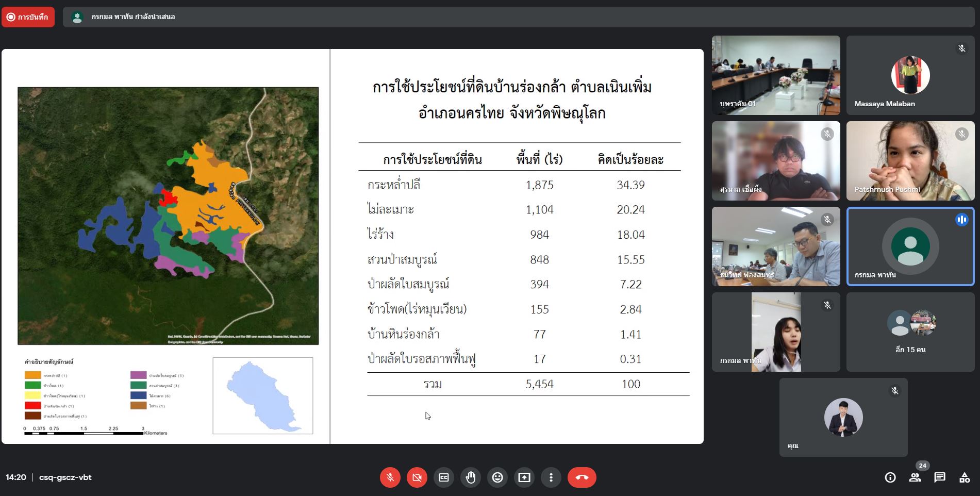Unmute the microphone in the call bar
Viewport: 980px width, 496px height.
(390, 477)
